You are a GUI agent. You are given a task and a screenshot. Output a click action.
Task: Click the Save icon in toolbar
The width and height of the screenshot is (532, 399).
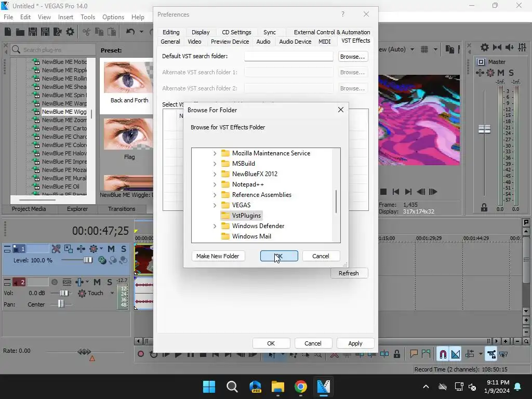(33, 32)
